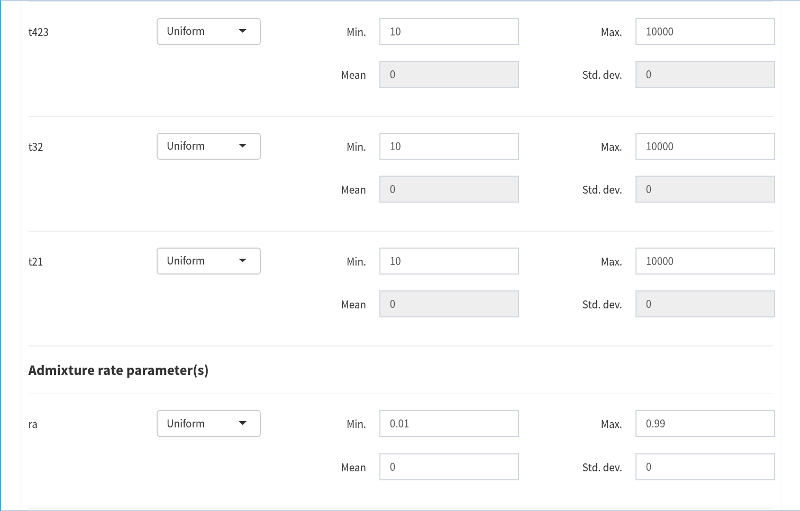
Task: Select the t32 Mean field
Action: click(448, 190)
